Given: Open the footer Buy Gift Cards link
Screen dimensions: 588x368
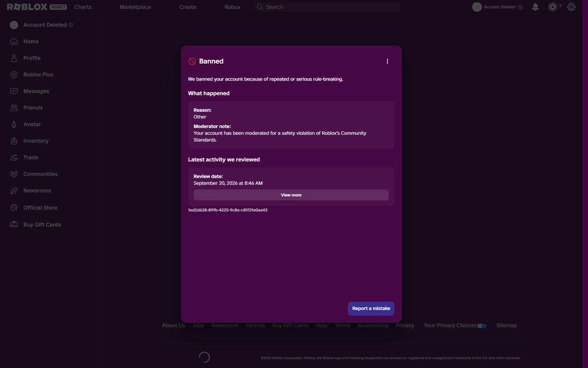Looking at the screenshot, I should point(291,325).
